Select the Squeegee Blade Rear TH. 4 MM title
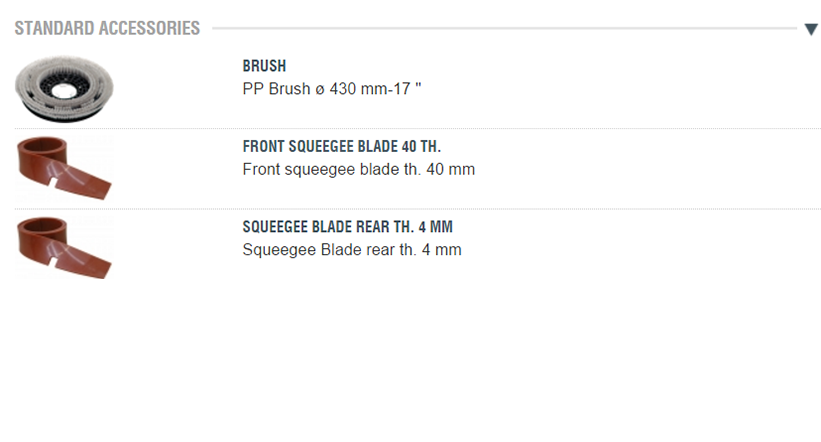This screenshot has width=821, height=442. 347,227
